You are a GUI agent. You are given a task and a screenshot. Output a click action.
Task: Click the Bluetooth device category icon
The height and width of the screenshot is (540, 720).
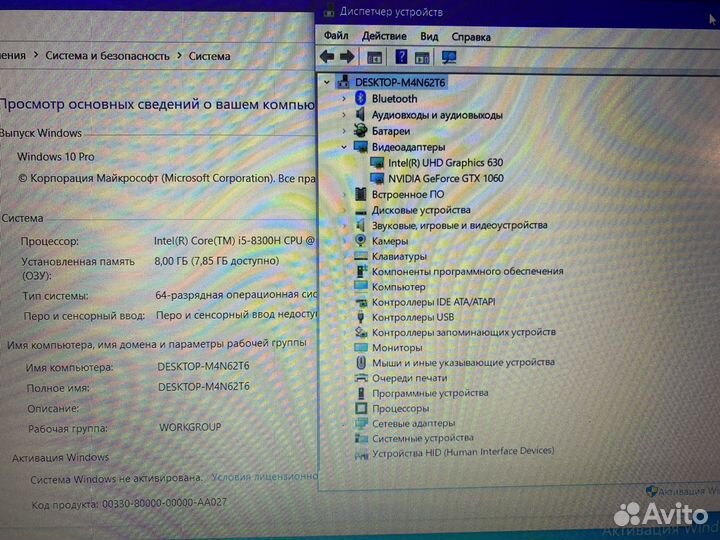click(361, 99)
